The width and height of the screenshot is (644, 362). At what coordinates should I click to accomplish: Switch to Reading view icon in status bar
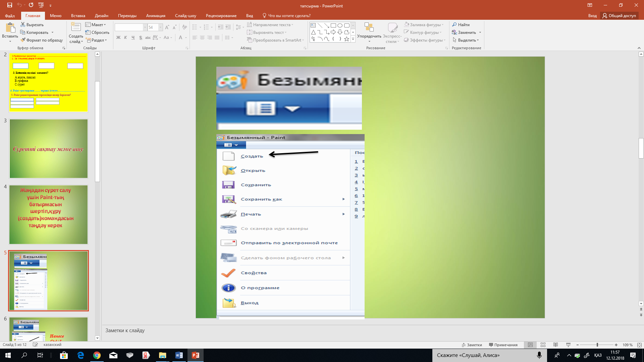[x=555, y=345]
